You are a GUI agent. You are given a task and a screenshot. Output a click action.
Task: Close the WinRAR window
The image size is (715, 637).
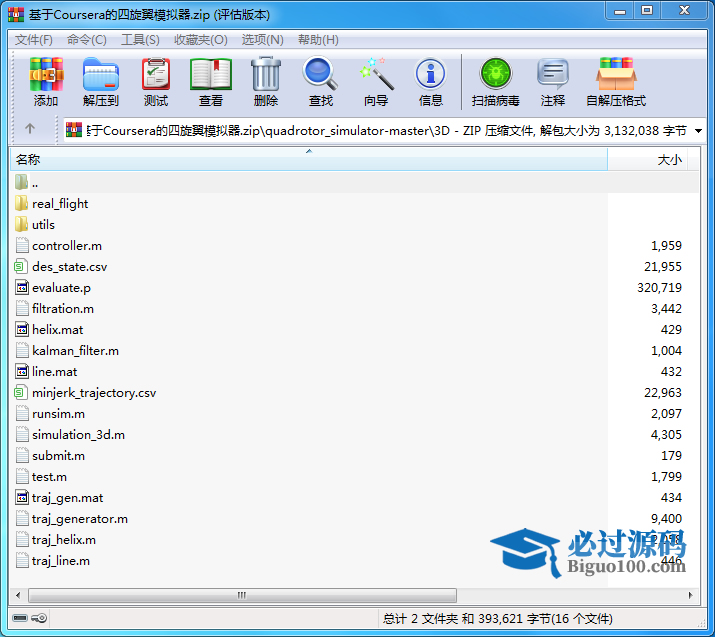click(684, 11)
